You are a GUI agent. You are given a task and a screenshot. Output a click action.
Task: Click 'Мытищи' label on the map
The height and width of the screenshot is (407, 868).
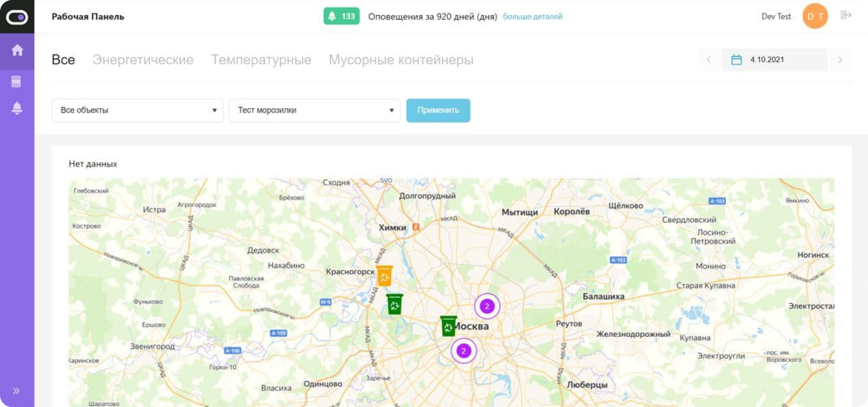coord(519,212)
